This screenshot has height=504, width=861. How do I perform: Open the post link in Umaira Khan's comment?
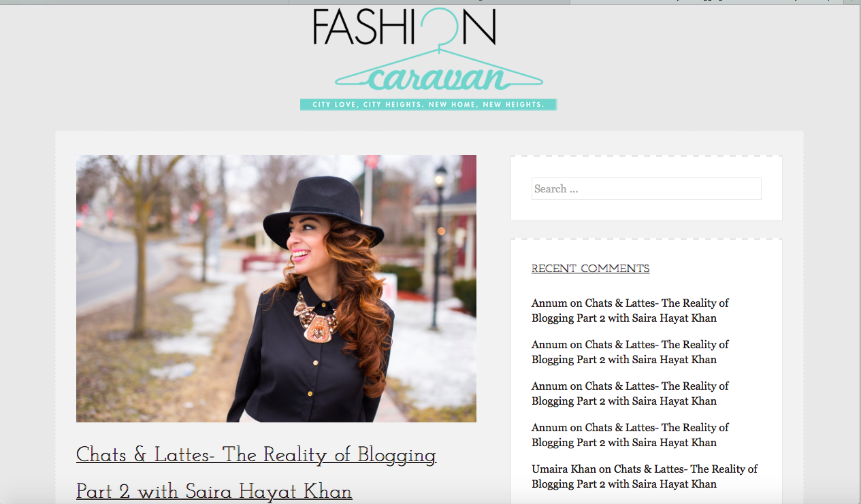[644, 477]
